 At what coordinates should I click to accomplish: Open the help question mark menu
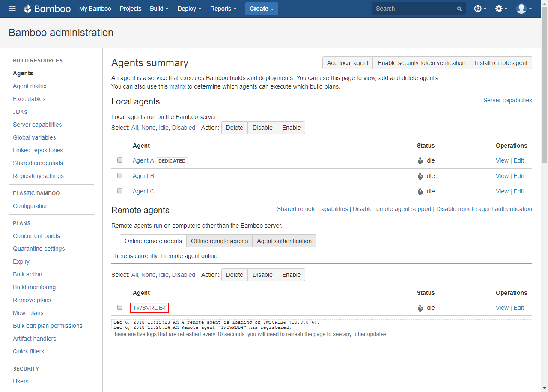coord(480,9)
